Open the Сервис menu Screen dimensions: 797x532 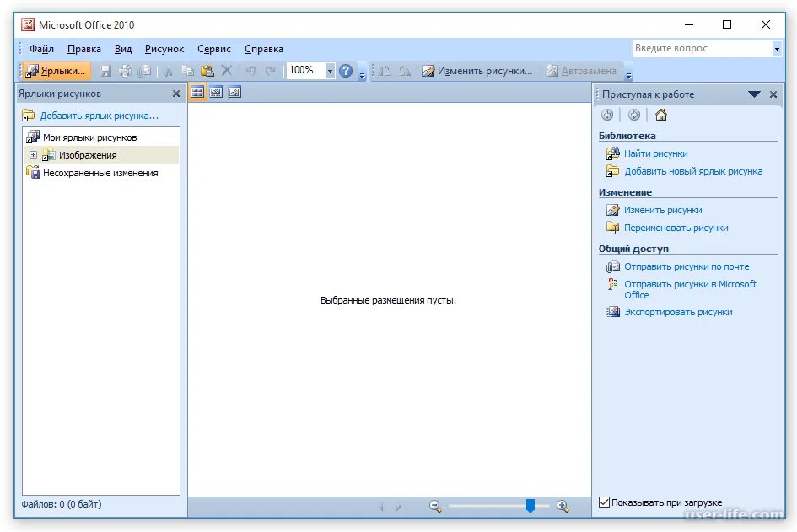[x=214, y=49]
